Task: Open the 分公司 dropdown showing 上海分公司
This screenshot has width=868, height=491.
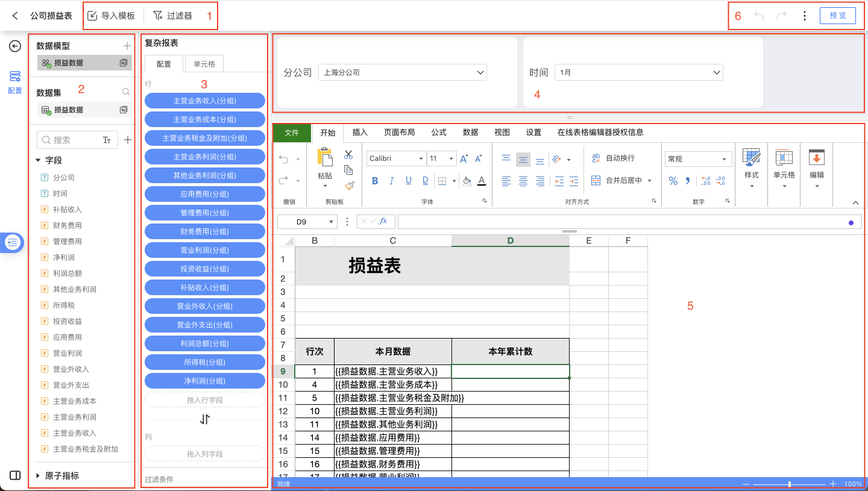Action: (402, 72)
